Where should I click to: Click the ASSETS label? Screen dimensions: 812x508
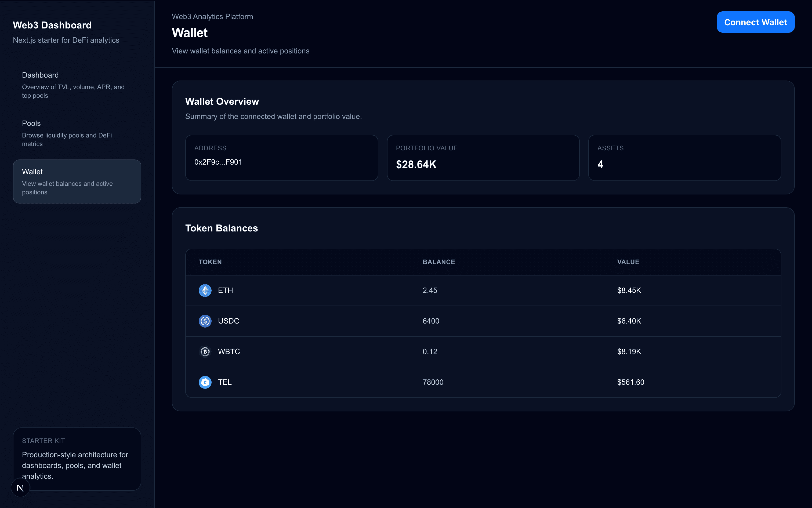[610, 148]
